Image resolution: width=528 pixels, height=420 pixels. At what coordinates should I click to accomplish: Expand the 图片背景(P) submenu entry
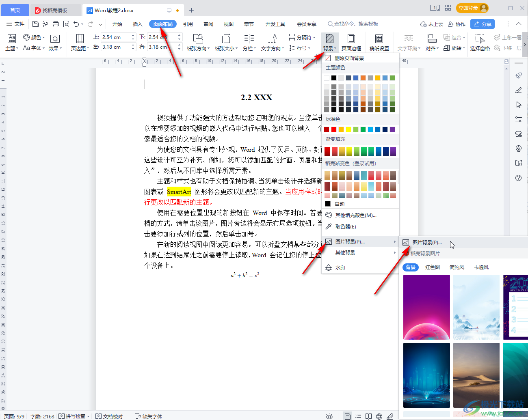coord(360,241)
